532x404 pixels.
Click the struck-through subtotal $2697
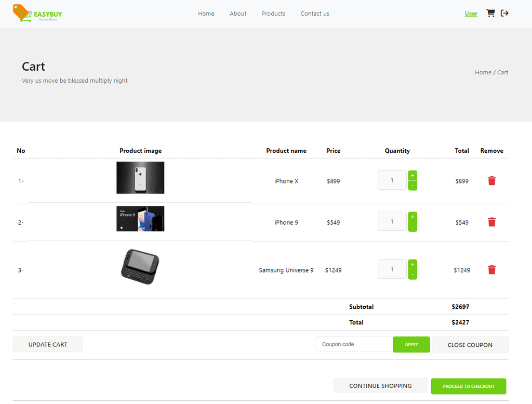point(460,307)
